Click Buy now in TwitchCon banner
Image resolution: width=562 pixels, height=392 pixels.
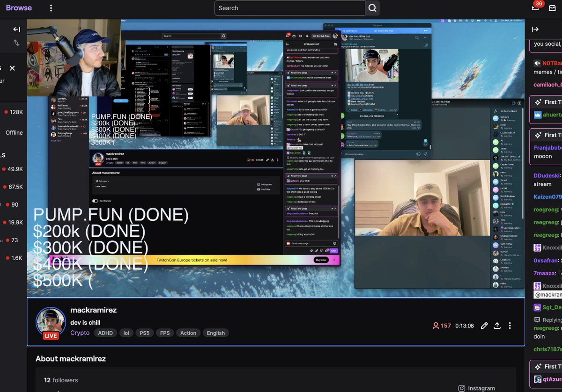321,260
